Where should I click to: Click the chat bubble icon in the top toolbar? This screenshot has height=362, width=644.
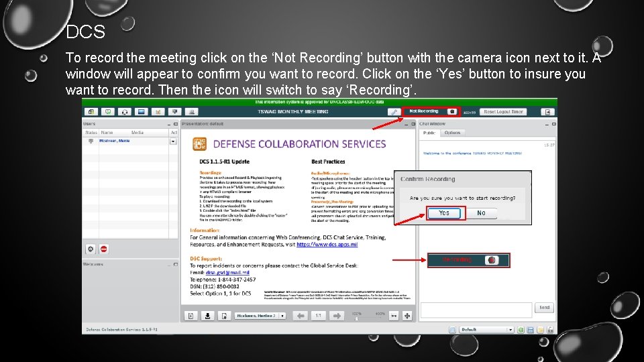point(108,112)
